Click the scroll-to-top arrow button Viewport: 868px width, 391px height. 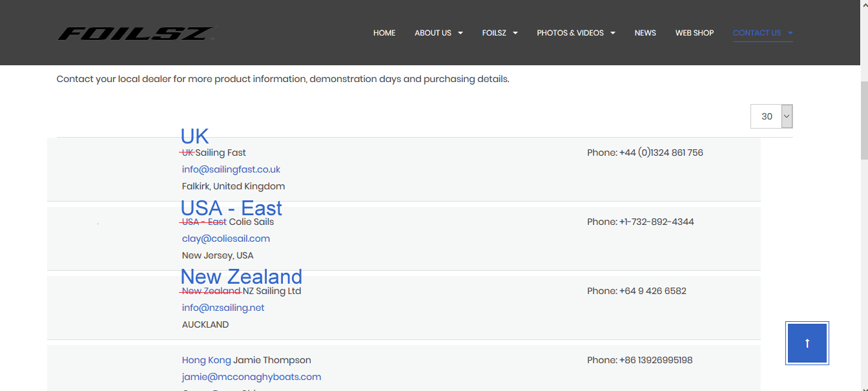807,343
